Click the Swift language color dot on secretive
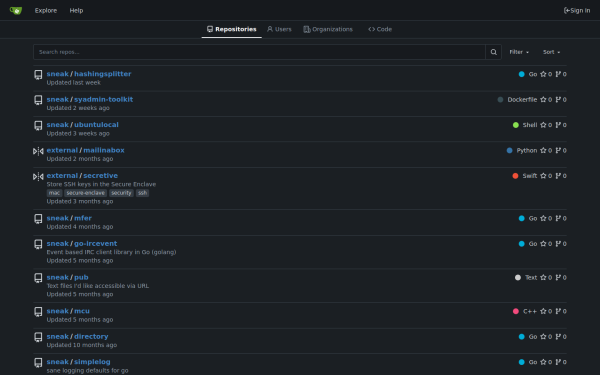The width and height of the screenshot is (600, 375). pos(515,176)
